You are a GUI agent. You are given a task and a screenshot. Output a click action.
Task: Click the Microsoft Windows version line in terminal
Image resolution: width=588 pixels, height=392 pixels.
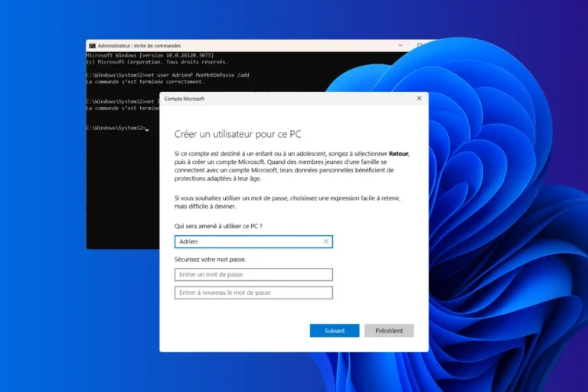[x=150, y=55]
